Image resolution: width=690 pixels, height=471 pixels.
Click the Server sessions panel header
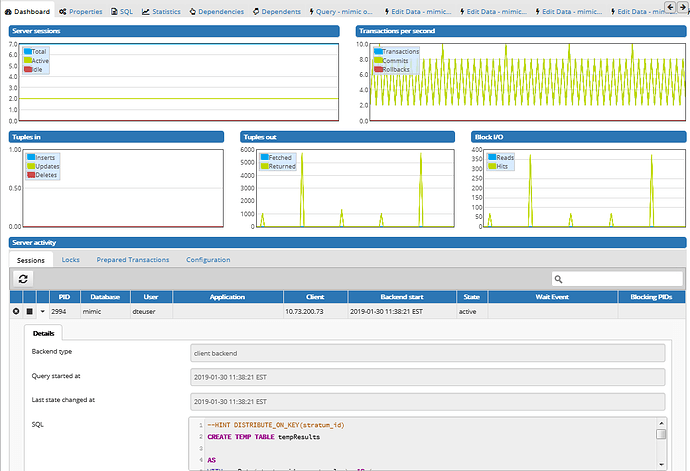174,31
